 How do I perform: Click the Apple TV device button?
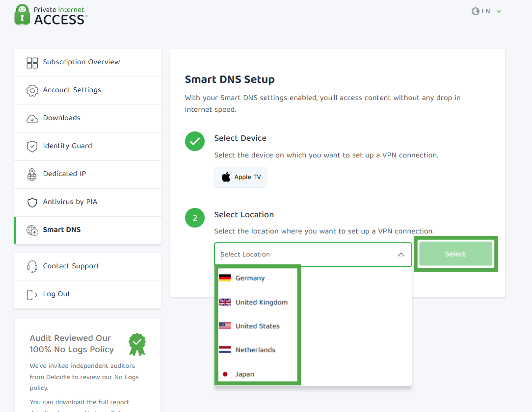(x=240, y=177)
